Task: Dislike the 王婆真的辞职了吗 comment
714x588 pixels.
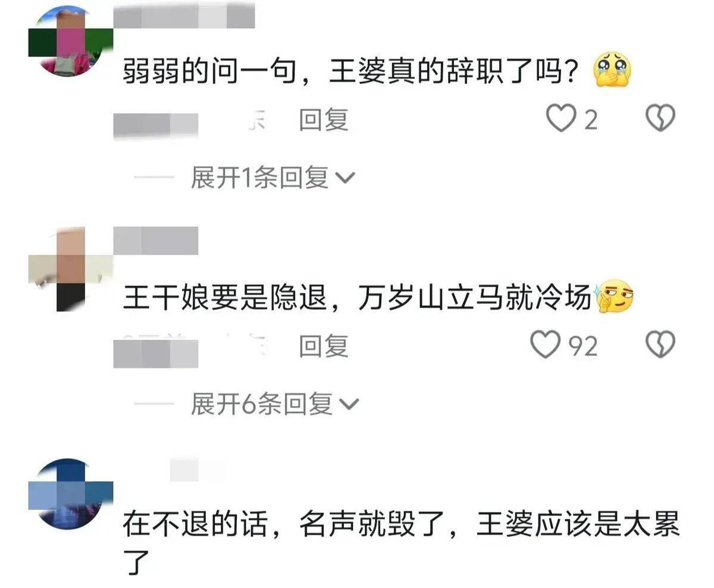Action: point(660,119)
